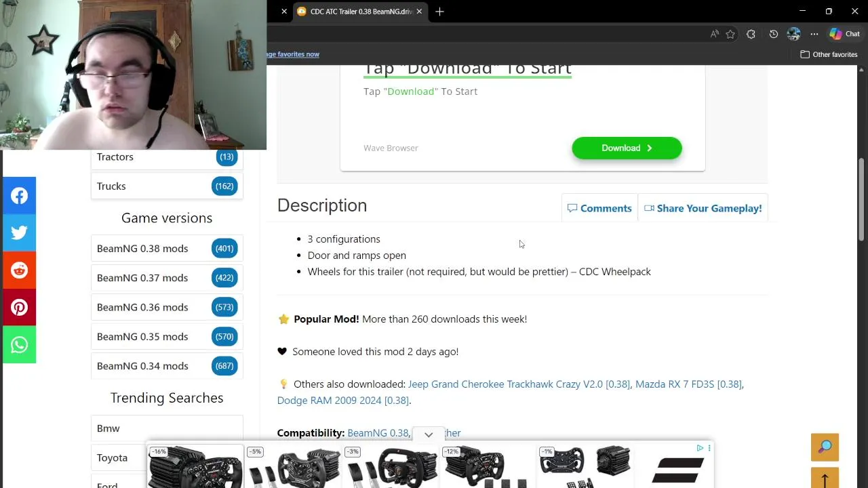868x488 pixels.
Task: Share page via Facebook icon
Action: point(19,196)
